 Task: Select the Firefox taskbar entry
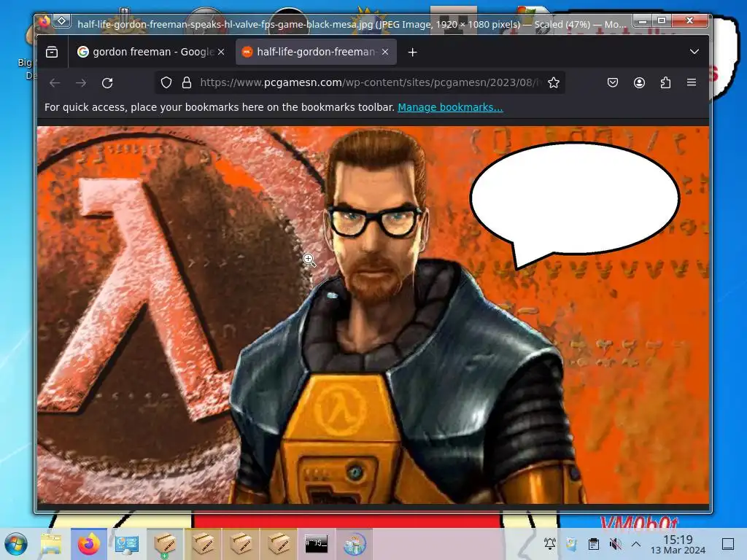point(88,544)
